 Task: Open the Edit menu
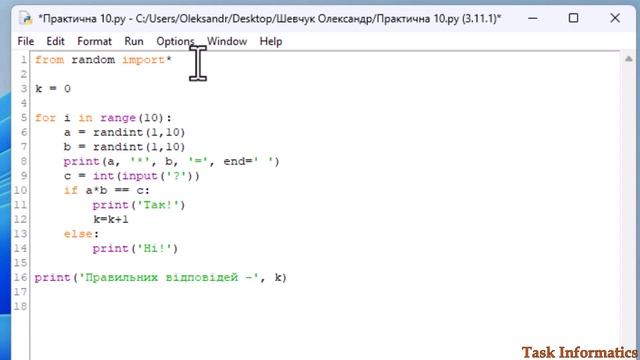[x=55, y=42]
